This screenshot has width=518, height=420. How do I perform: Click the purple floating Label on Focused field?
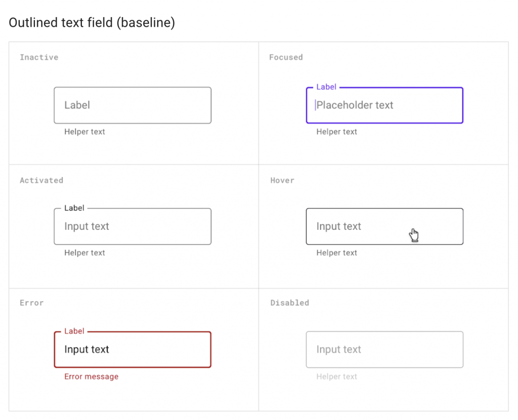[x=326, y=87]
